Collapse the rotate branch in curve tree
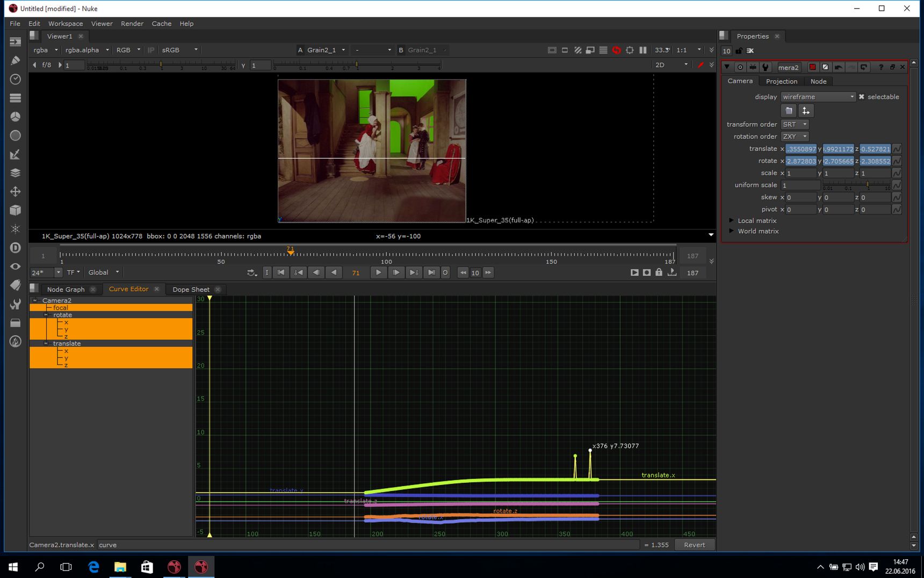This screenshot has height=578, width=924. [46, 315]
